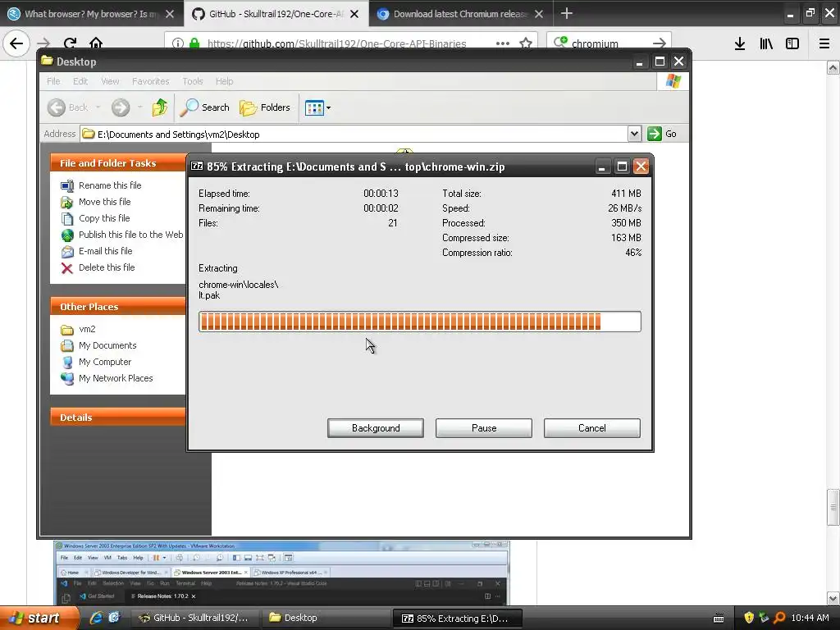This screenshot has height=630, width=840.
Task: Pause the 7-Zip extraction
Action: coord(484,428)
